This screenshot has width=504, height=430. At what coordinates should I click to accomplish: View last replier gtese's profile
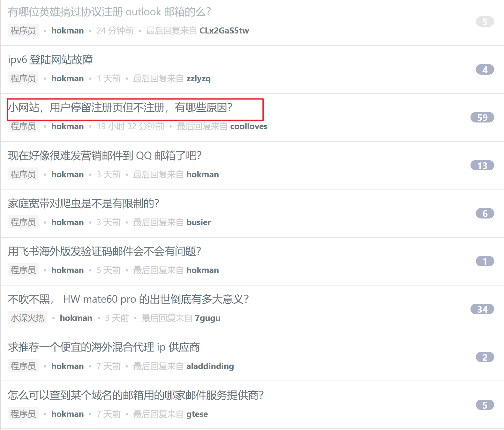pos(197,414)
